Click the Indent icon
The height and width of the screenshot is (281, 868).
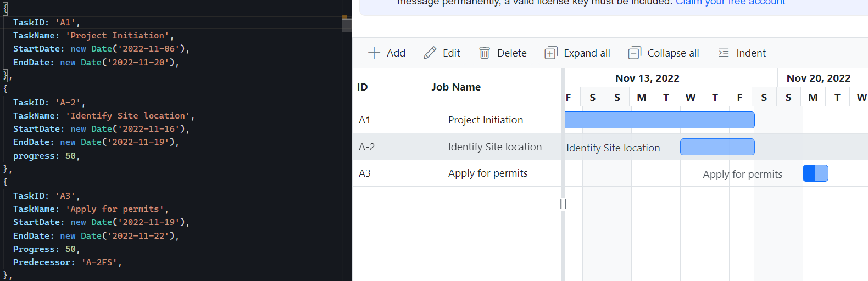pos(724,53)
